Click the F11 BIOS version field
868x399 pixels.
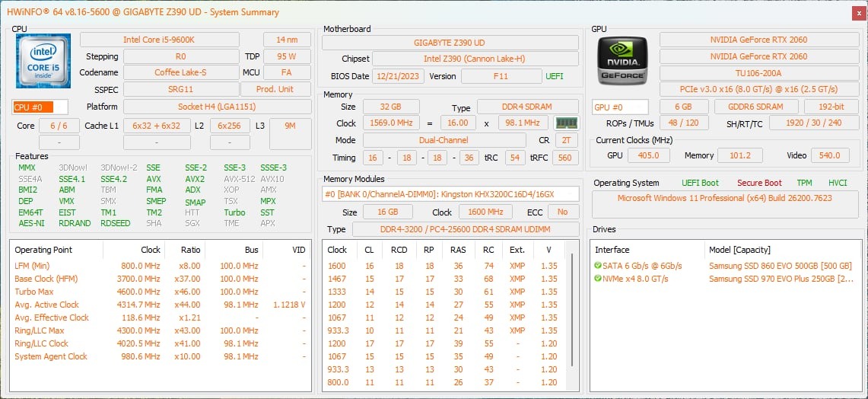[x=501, y=76]
